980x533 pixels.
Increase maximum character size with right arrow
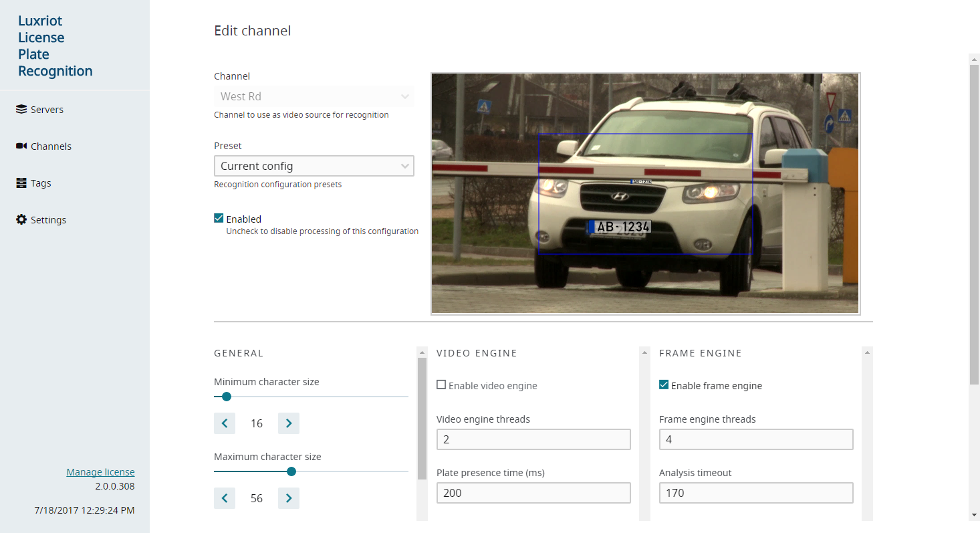click(x=289, y=498)
